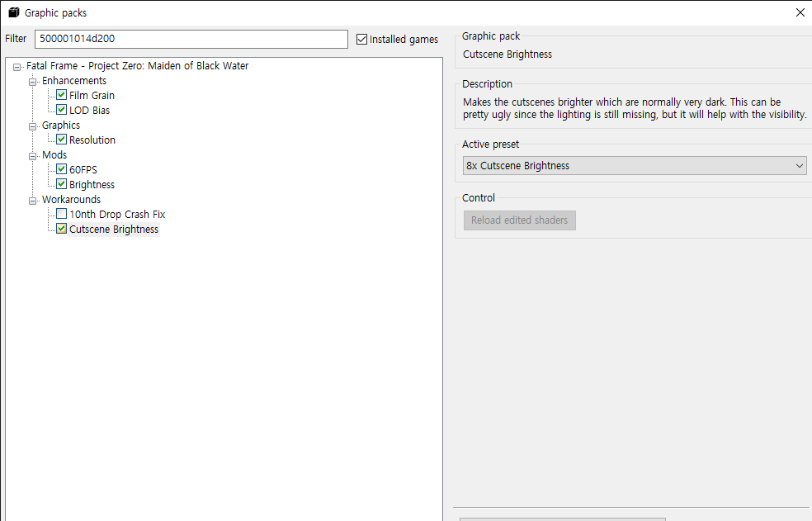Screen dimensions: 812x521
Task: Click the Graphic packs window icon
Action: pos(14,12)
